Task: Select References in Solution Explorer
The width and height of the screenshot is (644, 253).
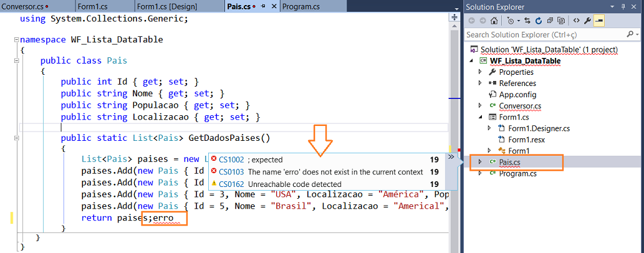Action: click(517, 83)
